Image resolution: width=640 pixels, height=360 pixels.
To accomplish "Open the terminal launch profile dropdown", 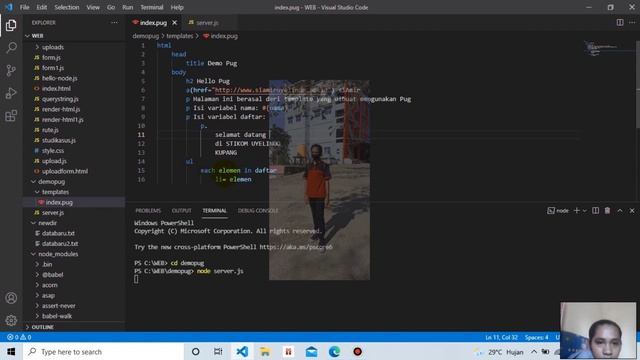I will [584, 211].
